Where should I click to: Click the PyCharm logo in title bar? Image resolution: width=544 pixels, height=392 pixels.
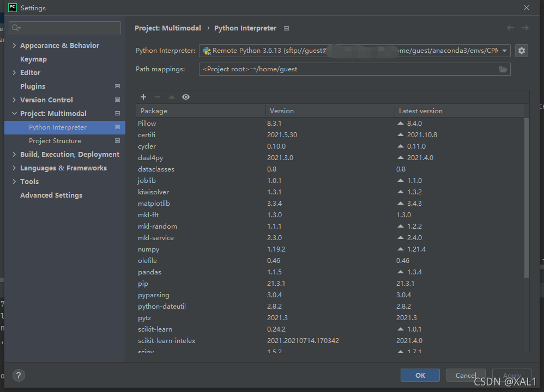[x=13, y=8]
